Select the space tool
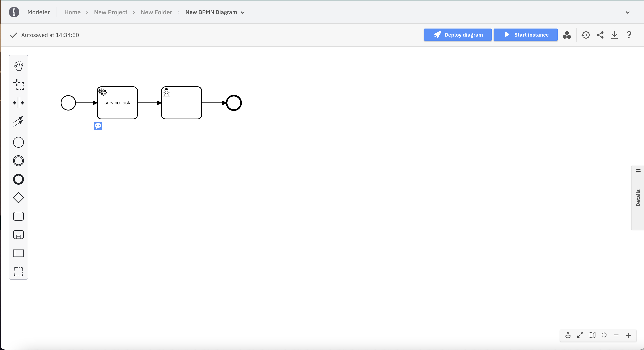 (18, 102)
